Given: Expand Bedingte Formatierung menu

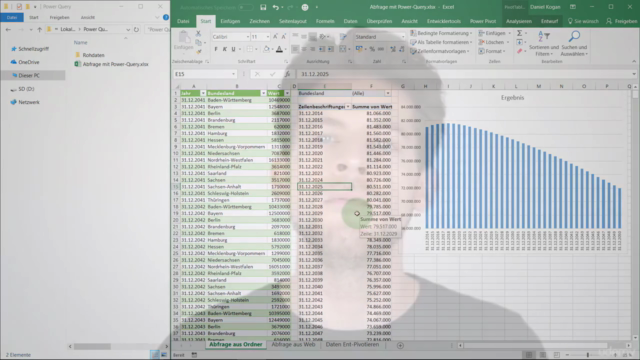Looking at the screenshot, I should (x=441, y=33).
